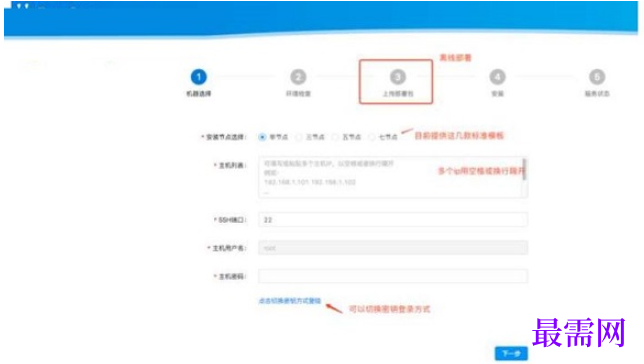Click the 上传部署包 step label
The height and width of the screenshot is (364, 644).
(398, 94)
